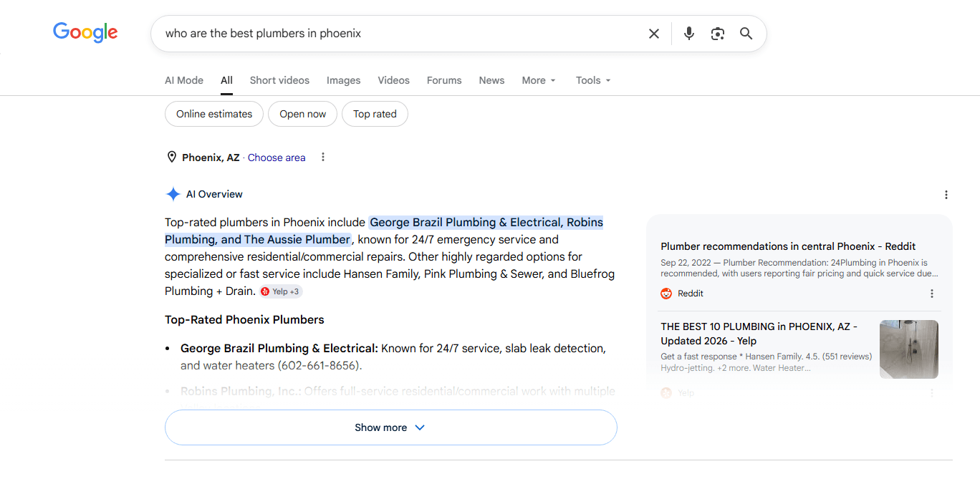Image resolution: width=980 pixels, height=484 pixels.
Task: Switch to Videos tab
Action: 393,80
